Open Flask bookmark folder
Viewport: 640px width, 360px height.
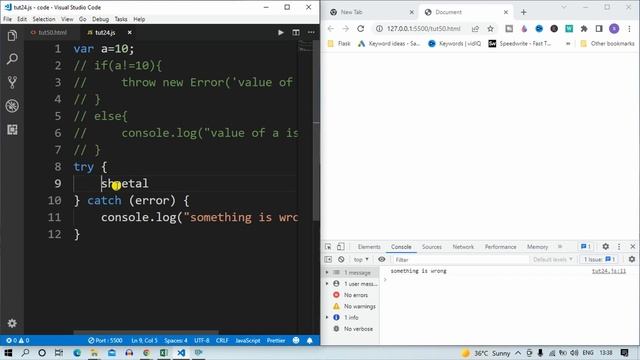coord(339,44)
